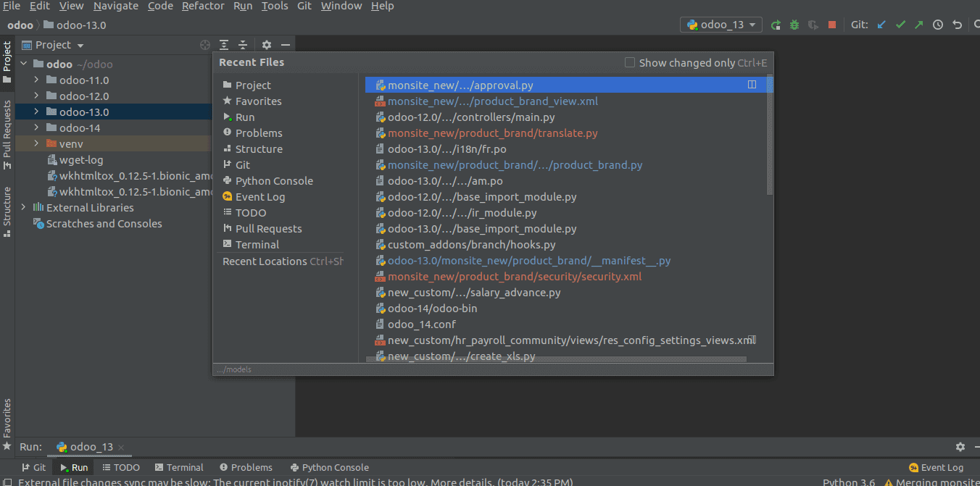Choose Pull Requests in the Recent Files list
Screen dimensions: 980x486
tap(268, 228)
